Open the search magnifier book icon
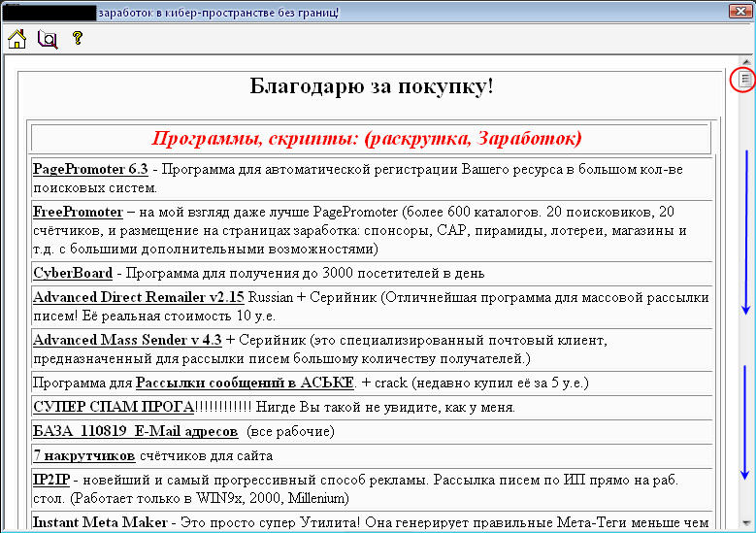Image resolution: width=756 pixels, height=533 pixels. (48, 39)
